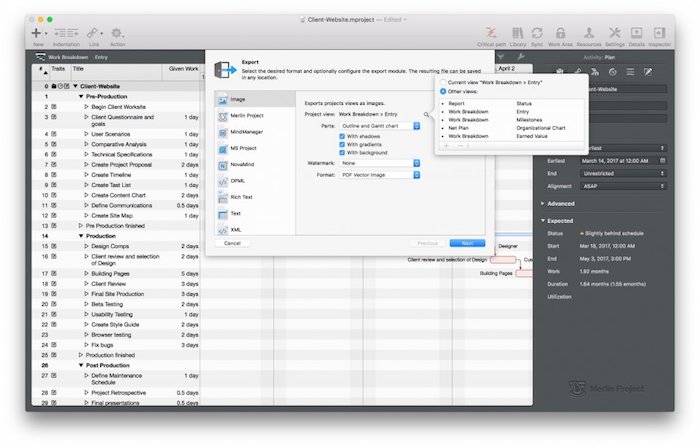Screen dimensions: 700x448
Task: Open the Parts dropdown
Action: tap(379, 126)
